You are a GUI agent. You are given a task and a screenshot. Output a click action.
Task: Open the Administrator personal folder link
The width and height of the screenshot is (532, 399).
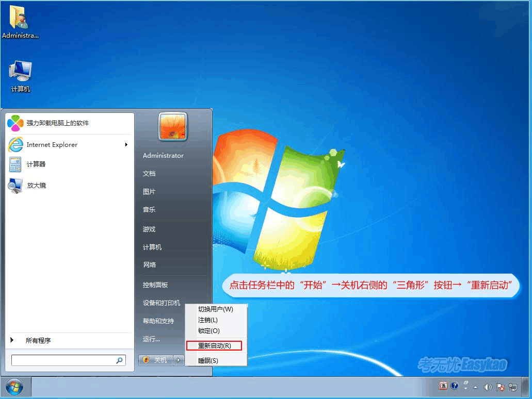163,156
